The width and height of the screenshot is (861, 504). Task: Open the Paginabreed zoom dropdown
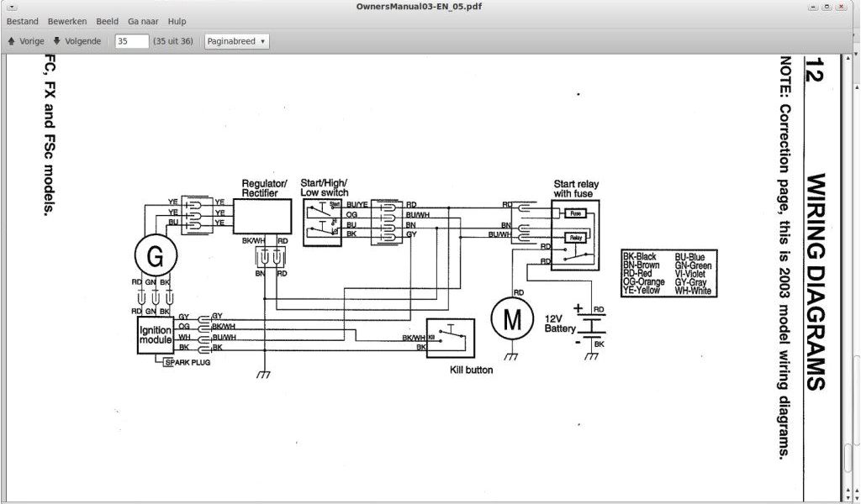click(x=237, y=41)
